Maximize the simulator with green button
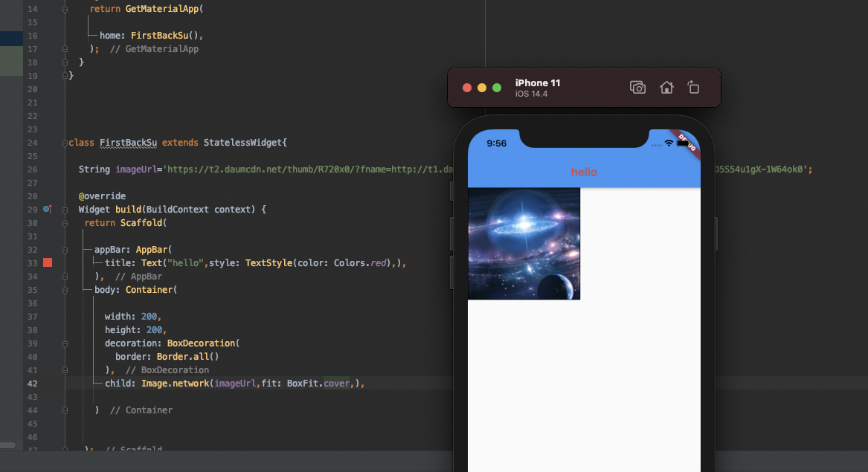The image size is (868, 472). (497, 88)
